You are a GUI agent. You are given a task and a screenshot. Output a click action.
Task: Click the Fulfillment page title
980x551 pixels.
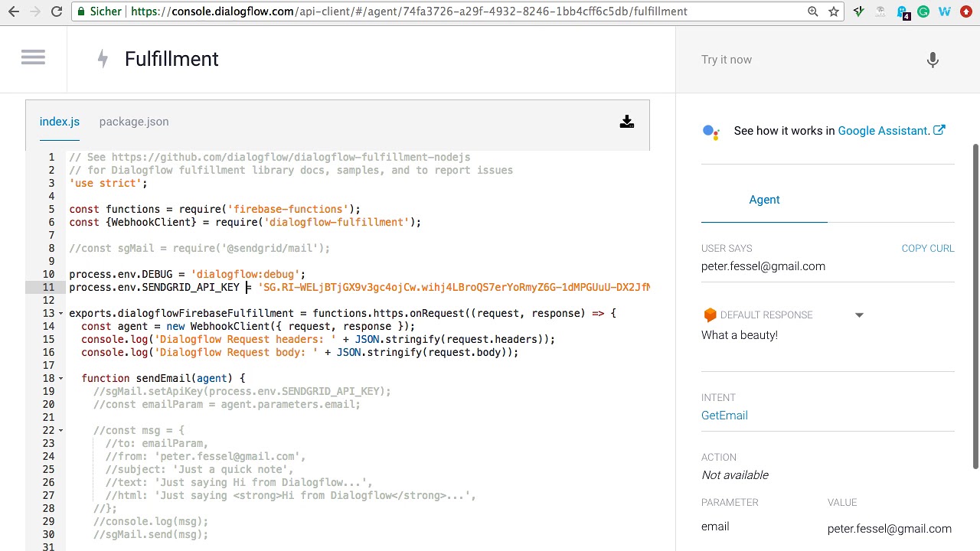(x=171, y=59)
